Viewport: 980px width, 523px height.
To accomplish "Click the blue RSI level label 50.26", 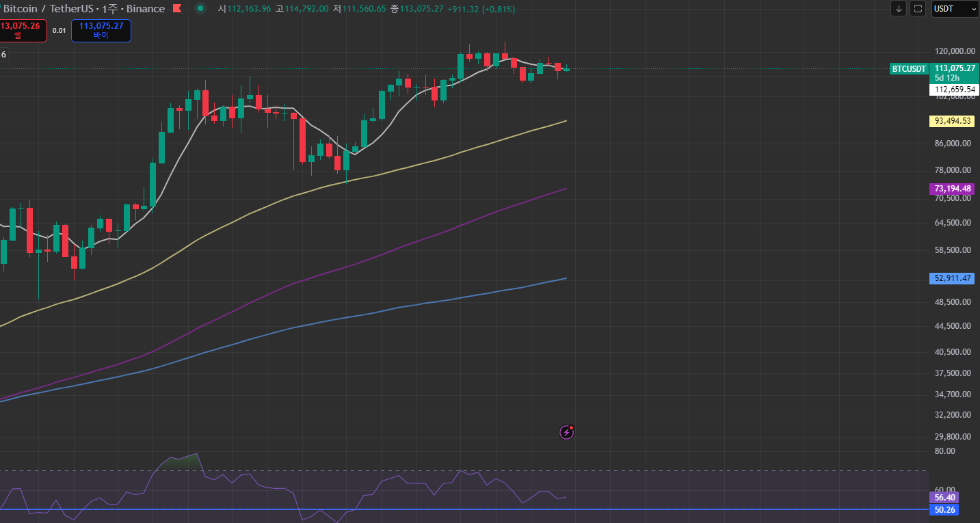I will pyautogui.click(x=946, y=510).
